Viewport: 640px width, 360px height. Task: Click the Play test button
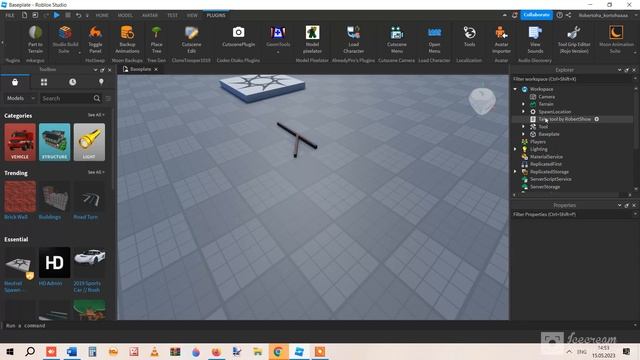(x=57, y=15)
